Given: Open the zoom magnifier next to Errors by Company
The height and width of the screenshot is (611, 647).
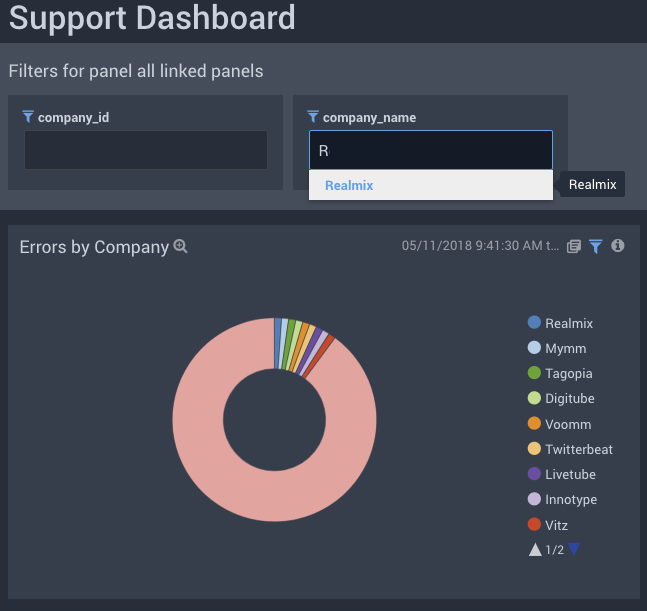Looking at the screenshot, I should (180, 246).
